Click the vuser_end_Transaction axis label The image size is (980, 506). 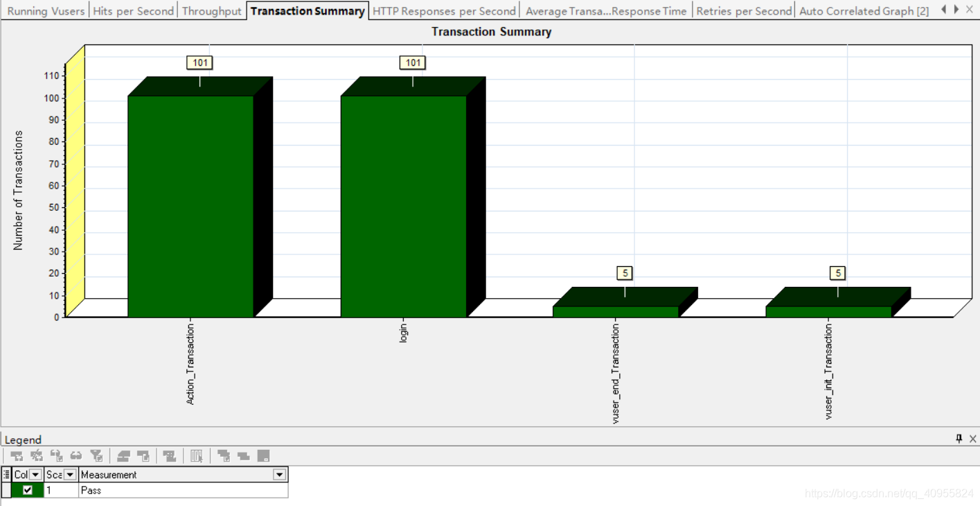coord(616,374)
